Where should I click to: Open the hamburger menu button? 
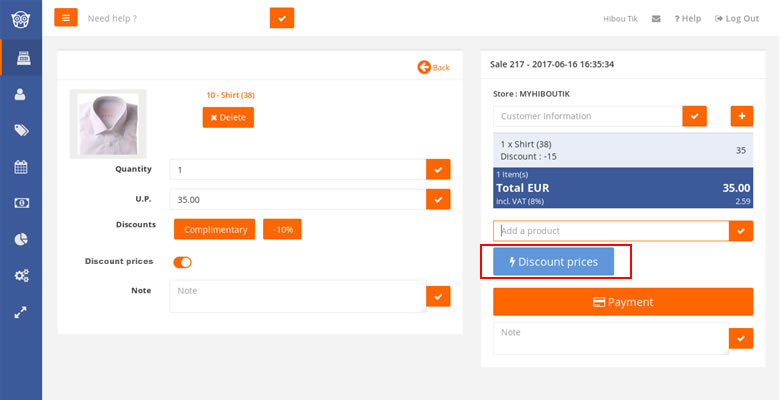click(66, 18)
